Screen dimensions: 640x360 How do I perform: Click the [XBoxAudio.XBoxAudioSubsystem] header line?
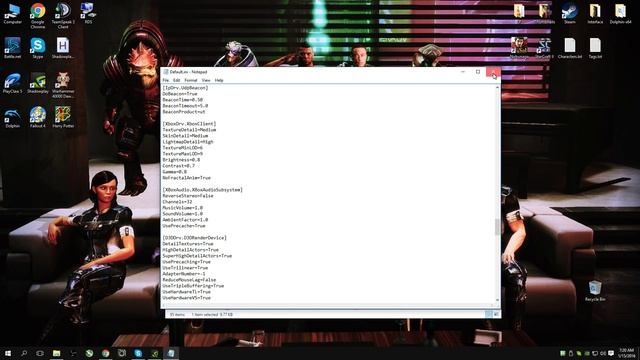pos(202,190)
